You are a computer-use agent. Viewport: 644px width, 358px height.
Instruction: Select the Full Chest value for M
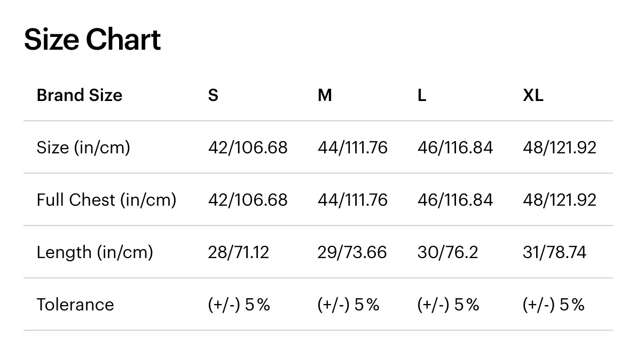coord(352,200)
